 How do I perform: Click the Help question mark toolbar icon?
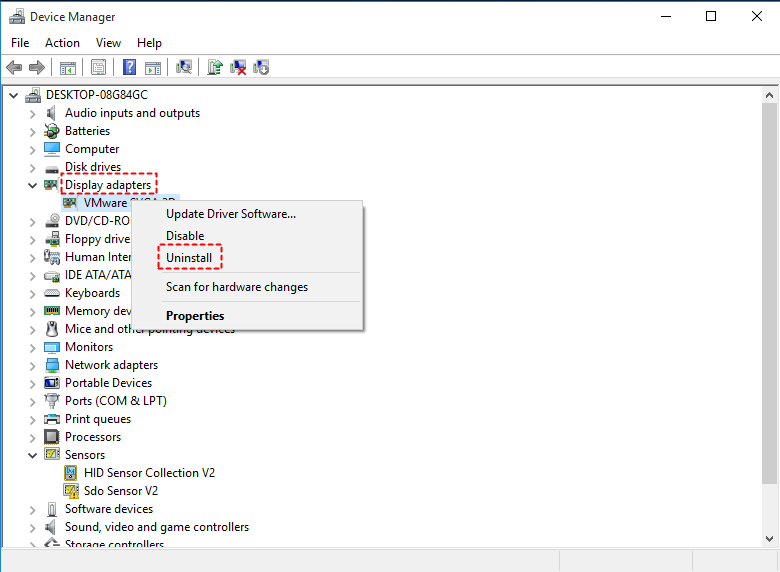click(x=130, y=68)
